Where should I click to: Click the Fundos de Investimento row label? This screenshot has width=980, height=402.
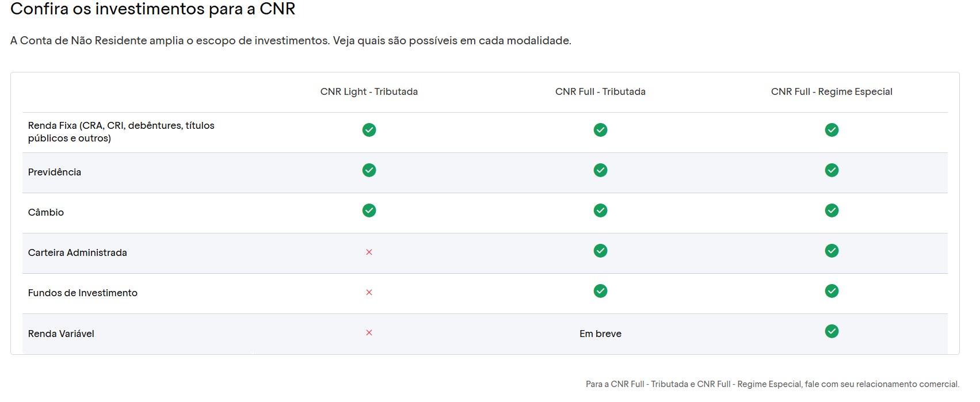point(83,293)
